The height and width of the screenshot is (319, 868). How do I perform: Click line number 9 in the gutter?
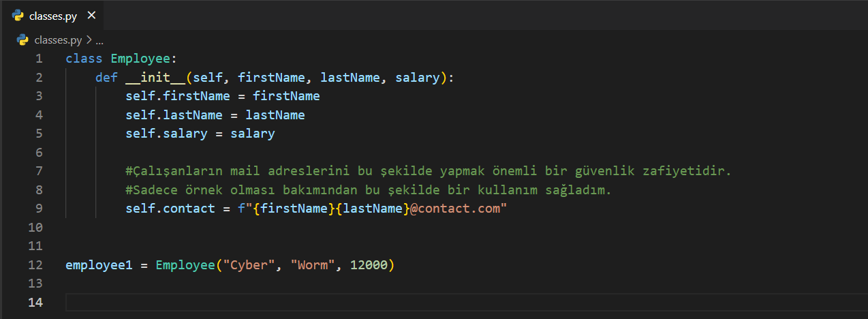39,209
